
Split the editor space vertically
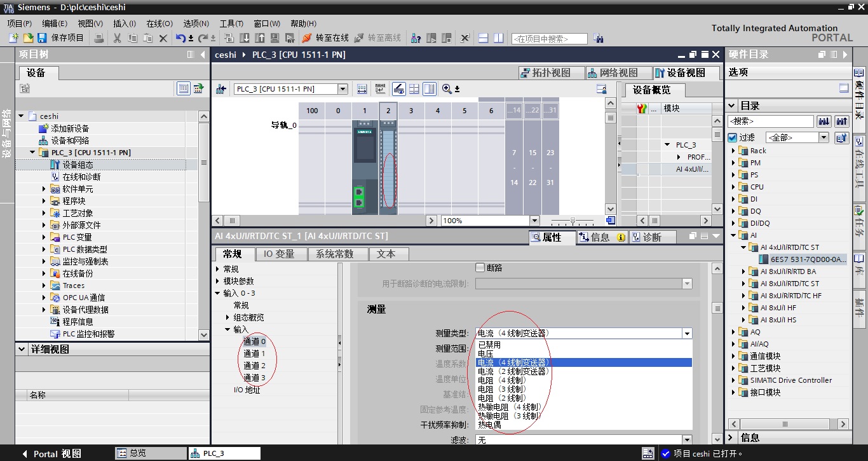pyautogui.click(x=499, y=38)
